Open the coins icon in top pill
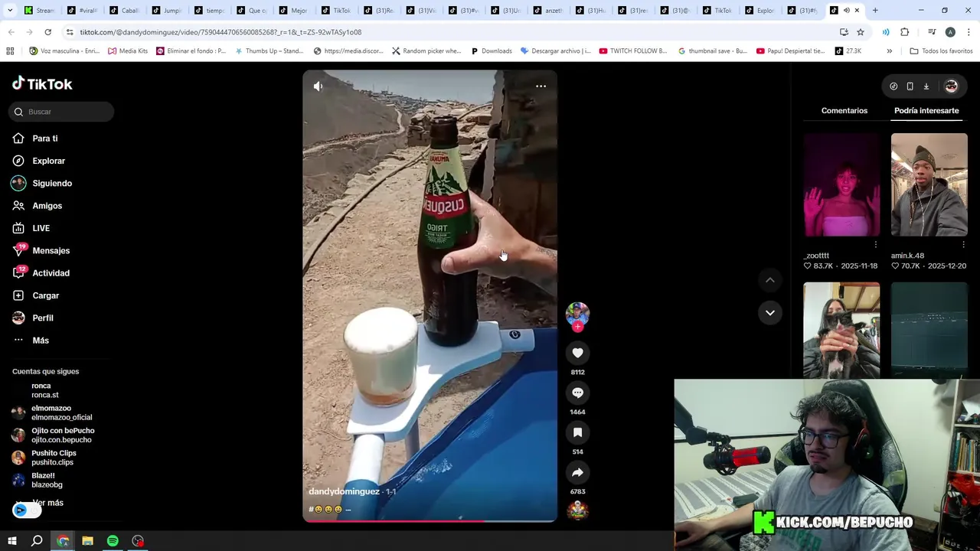Image resolution: width=980 pixels, height=551 pixels. coord(893,86)
